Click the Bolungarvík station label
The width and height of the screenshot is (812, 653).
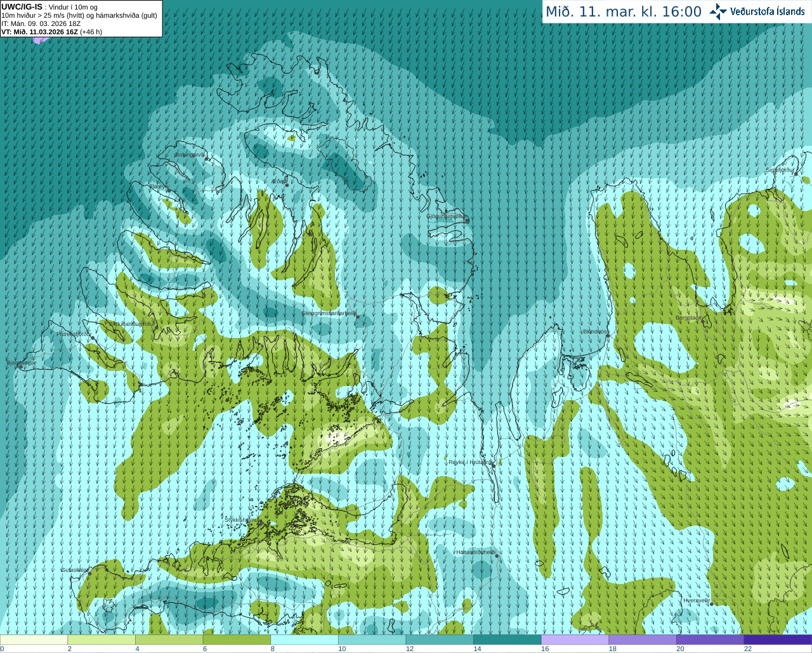(190, 154)
